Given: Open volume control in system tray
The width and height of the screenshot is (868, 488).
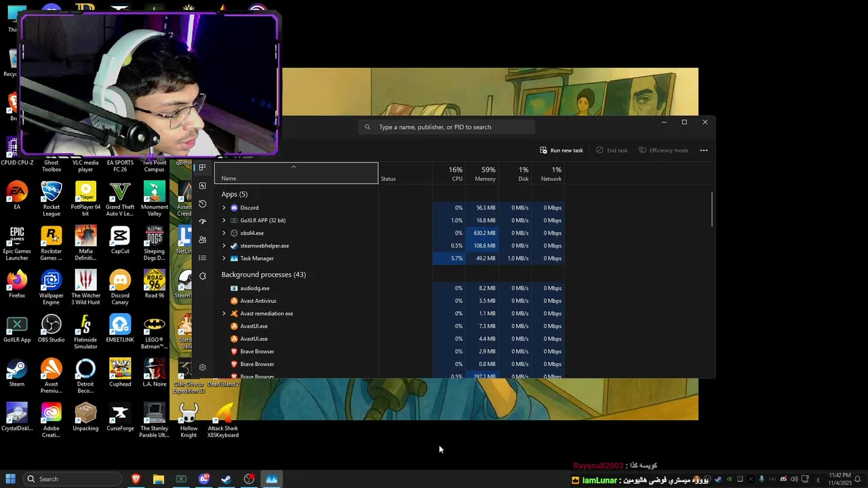Looking at the screenshot, I should tap(794, 479).
